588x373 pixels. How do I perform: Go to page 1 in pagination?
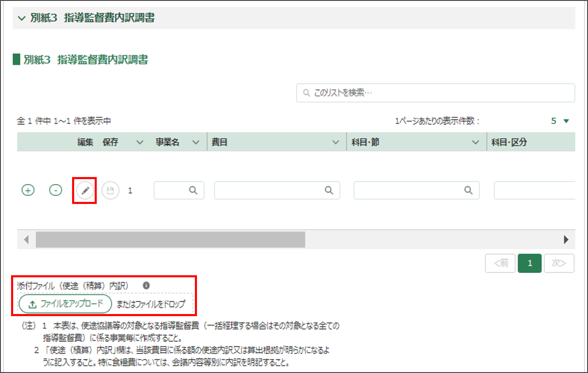point(530,263)
